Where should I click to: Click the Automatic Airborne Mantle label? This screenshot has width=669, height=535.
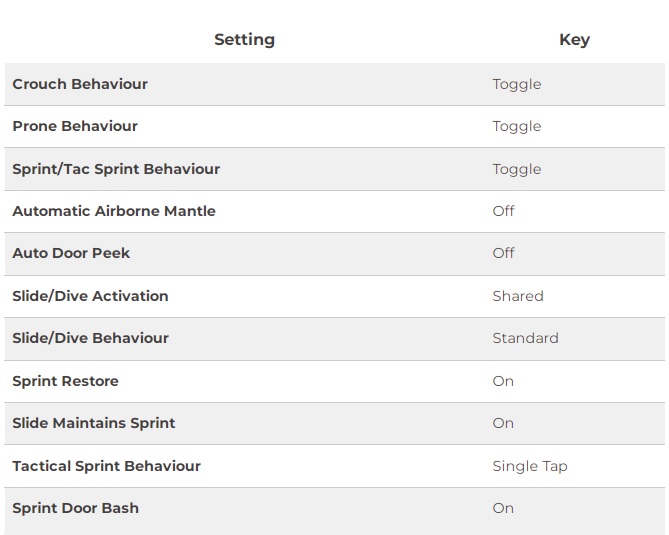(x=114, y=211)
